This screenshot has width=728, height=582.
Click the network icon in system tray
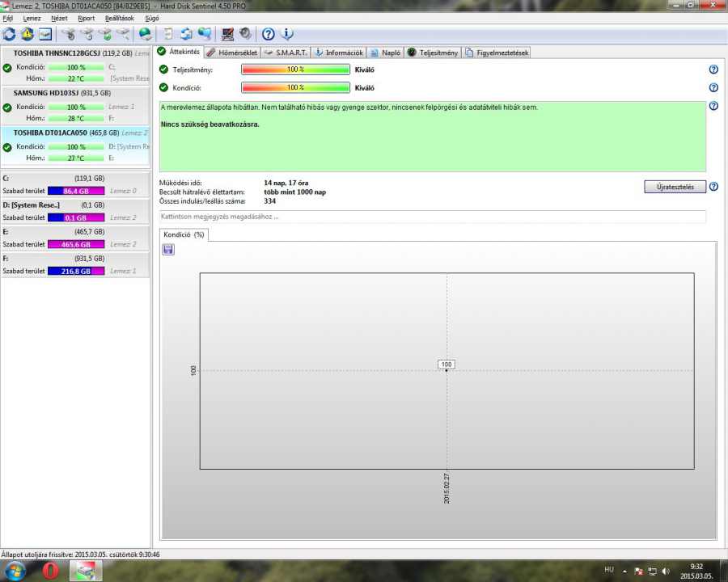click(652, 571)
